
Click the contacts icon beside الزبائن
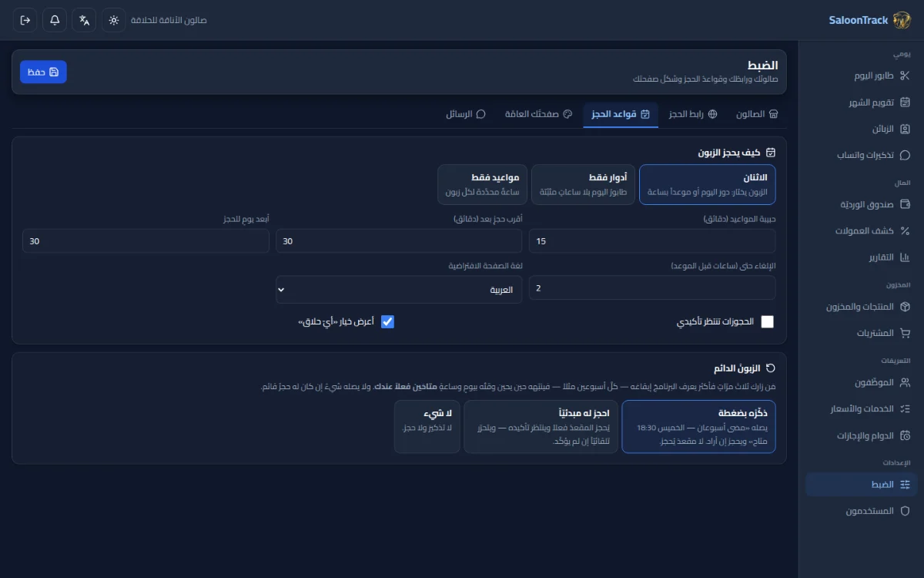[905, 129]
